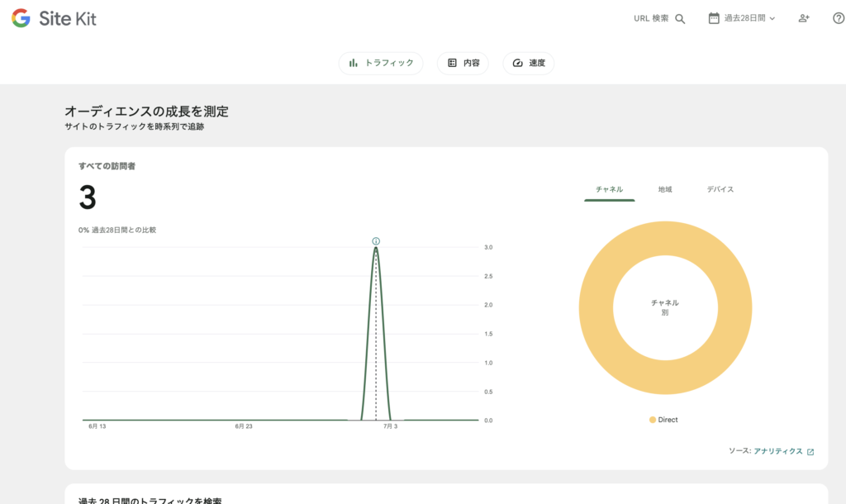Click the 3.0 y-axis value

point(488,247)
